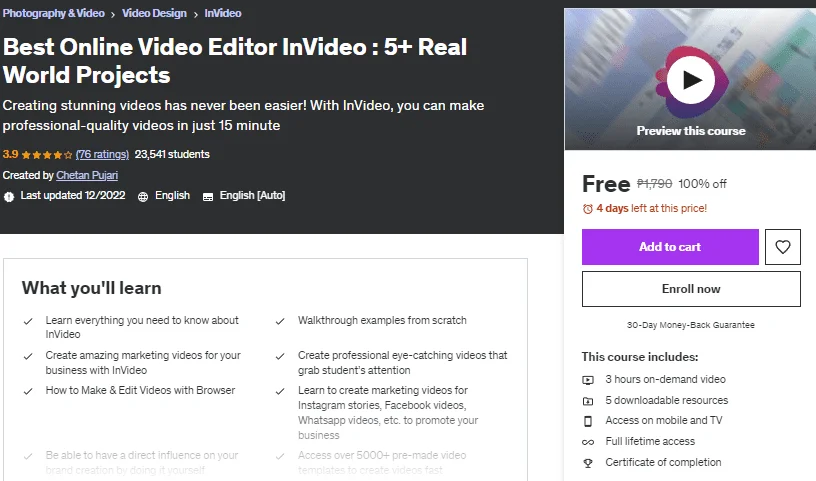Click checkmark beside Learn everything about InVideo
This screenshot has width=816, height=481.
point(28,321)
